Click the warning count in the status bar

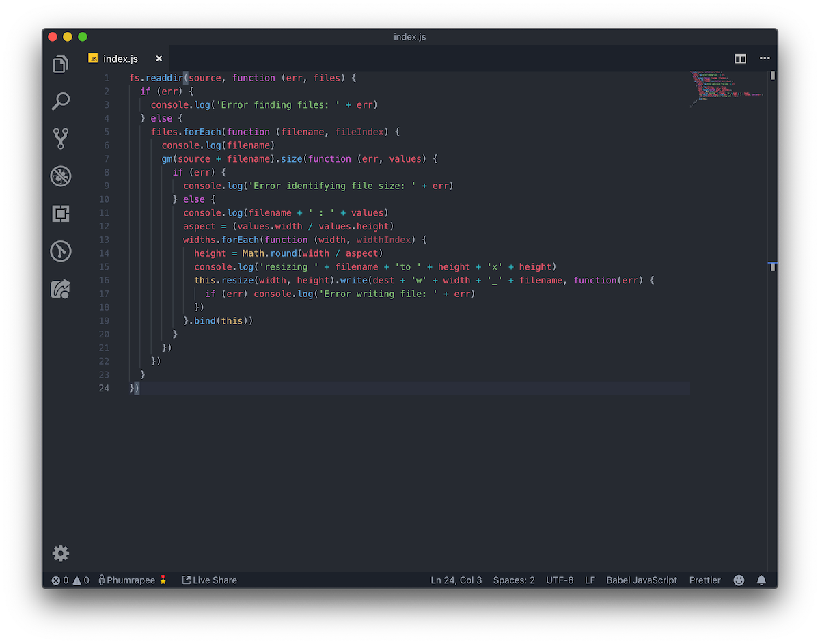tap(81, 580)
